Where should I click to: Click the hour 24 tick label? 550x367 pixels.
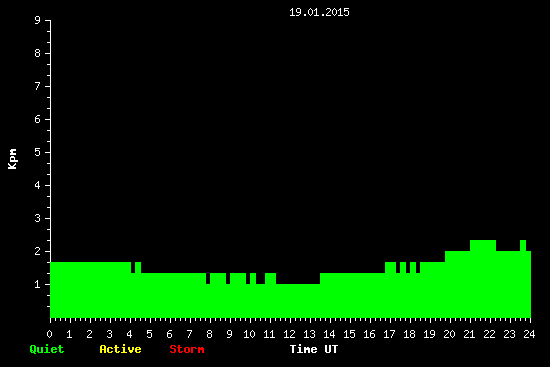pos(529,334)
